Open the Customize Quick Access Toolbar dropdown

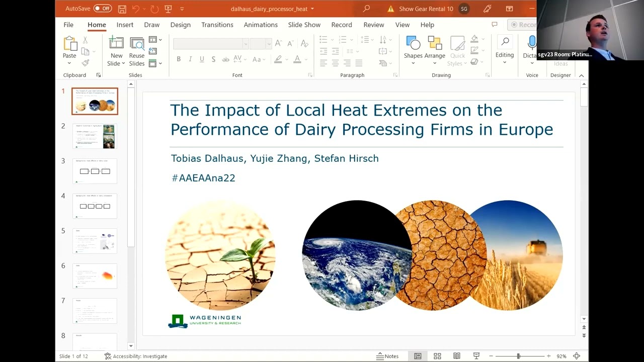(x=182, y=9)
